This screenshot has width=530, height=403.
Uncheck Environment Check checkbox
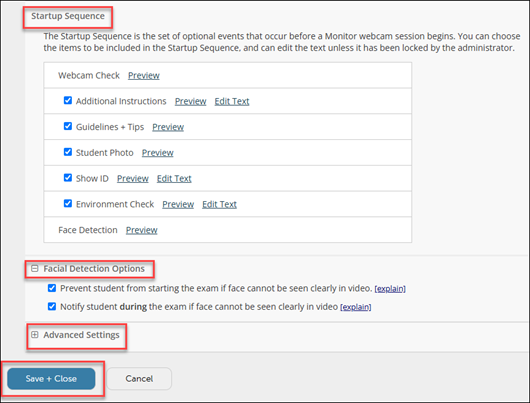(68, 203)
